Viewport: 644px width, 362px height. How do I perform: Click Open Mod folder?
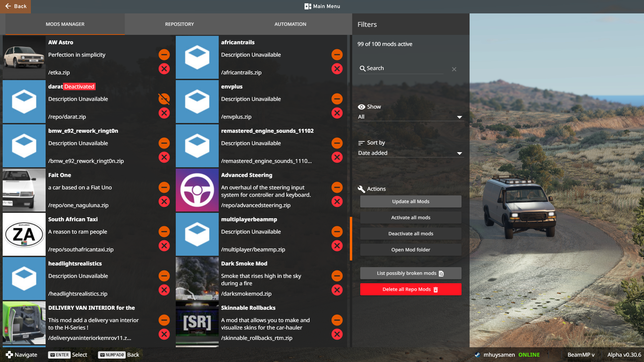pos(411,250)
